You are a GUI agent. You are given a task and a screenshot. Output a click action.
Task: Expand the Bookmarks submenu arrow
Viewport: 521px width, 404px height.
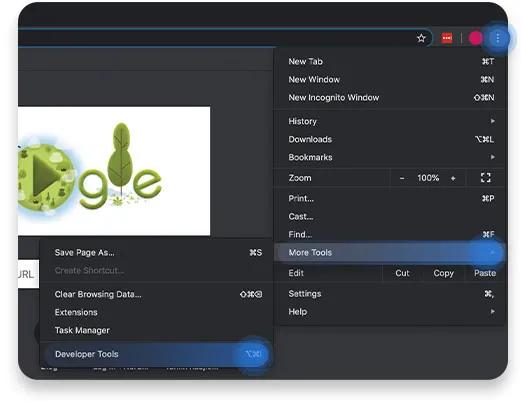[x=492, y=157]
